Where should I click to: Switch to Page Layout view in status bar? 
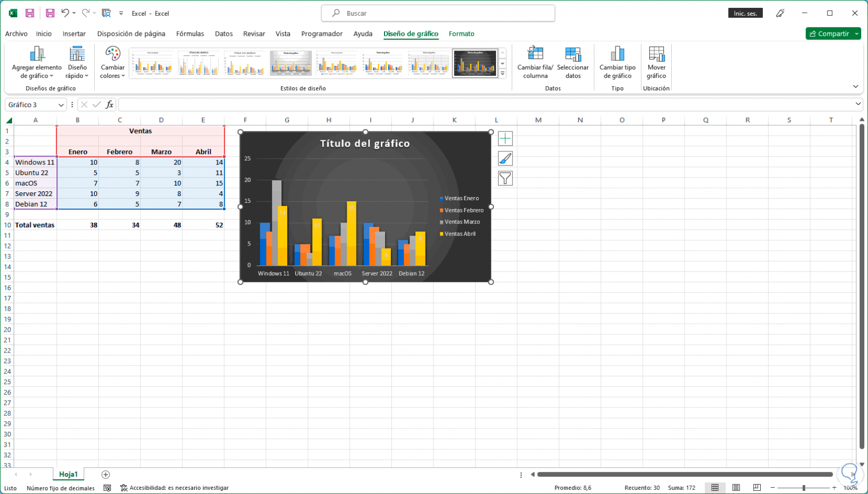736,488
